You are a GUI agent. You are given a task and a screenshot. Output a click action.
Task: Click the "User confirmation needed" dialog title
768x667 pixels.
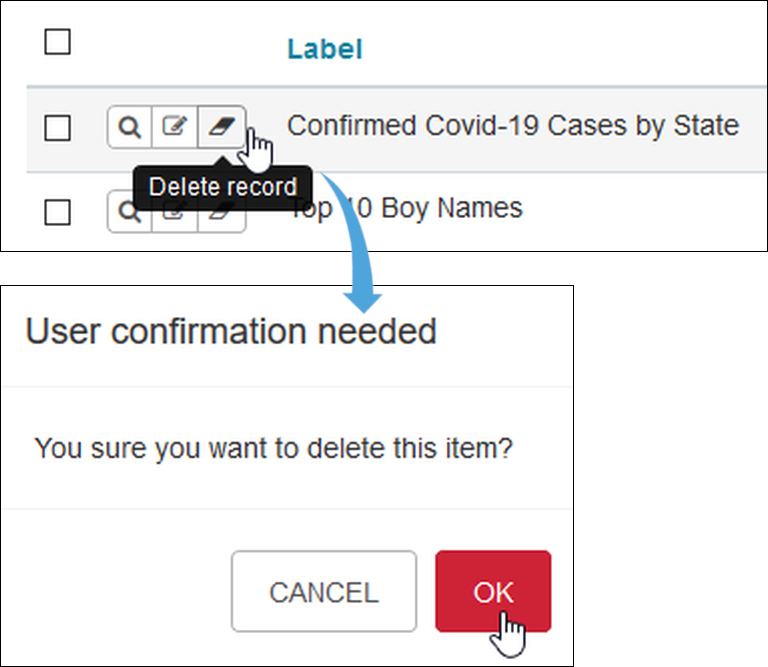pyautogui.click(x=231, y=331)
